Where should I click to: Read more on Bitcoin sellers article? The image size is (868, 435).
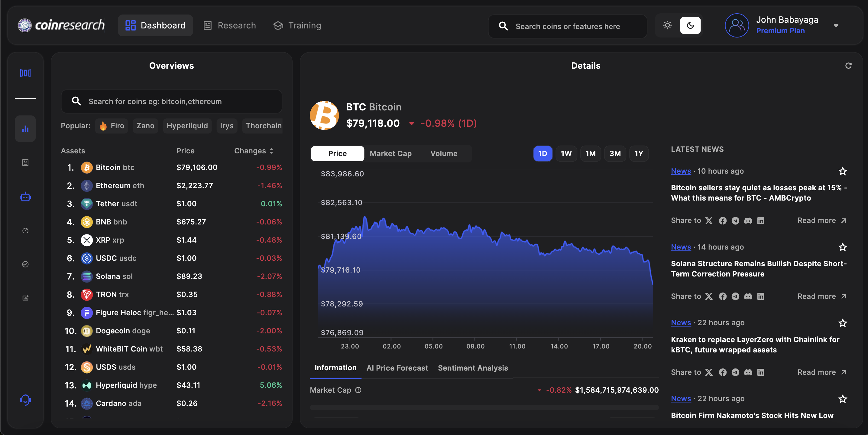coord(821,221)
